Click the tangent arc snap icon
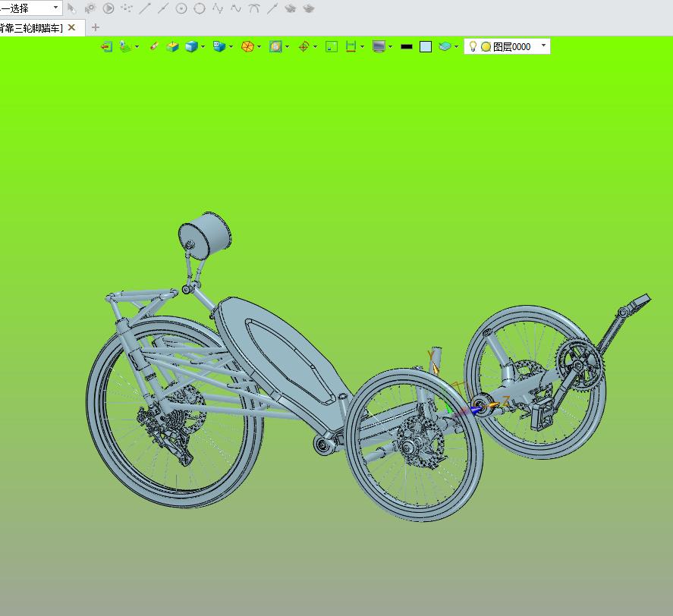 coord(254,8)
